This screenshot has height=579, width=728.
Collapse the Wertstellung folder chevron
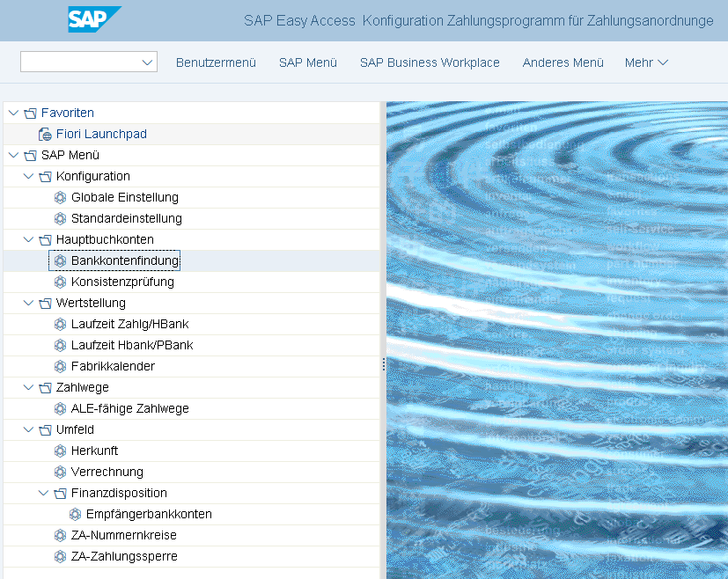(x=28, y=303)
